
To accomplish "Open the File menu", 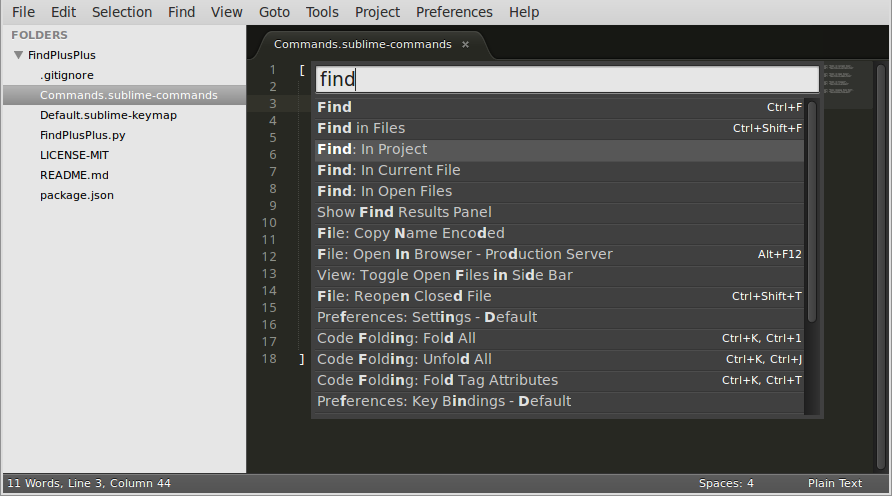I will click(x=23, y=12).
